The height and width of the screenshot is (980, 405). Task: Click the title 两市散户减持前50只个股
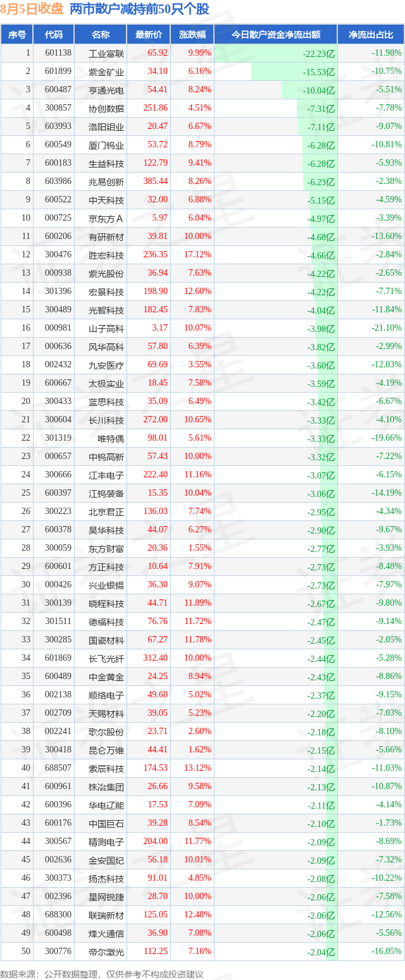coord(139,9)
